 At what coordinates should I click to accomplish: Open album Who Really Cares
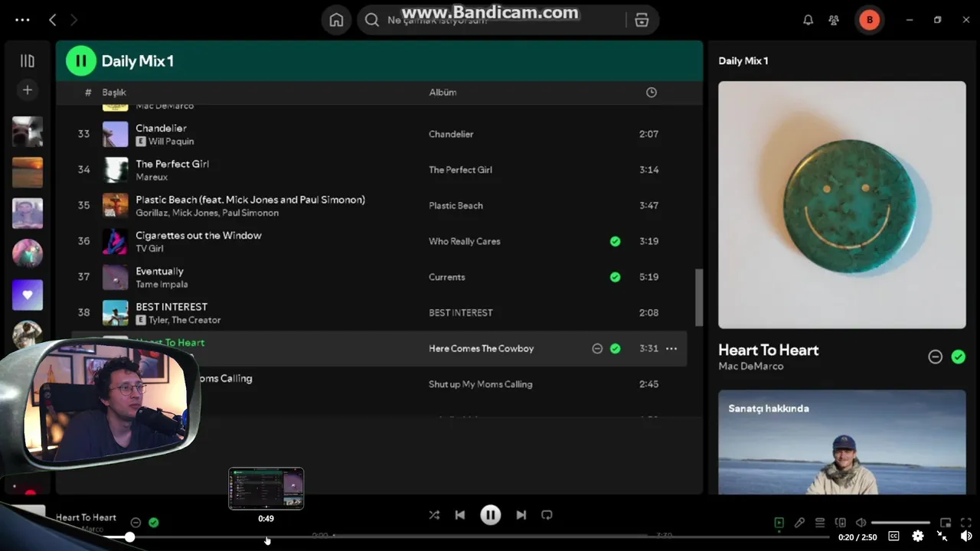tap(464, 241)
